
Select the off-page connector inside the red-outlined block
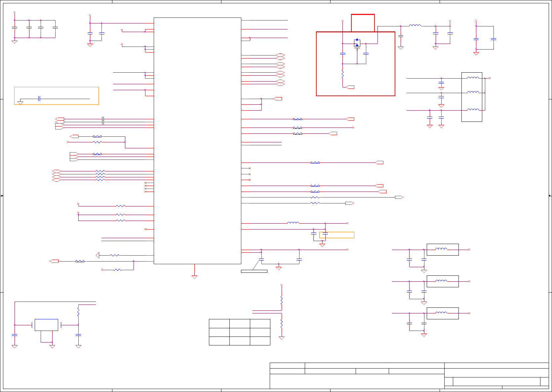tap(350, 87)
